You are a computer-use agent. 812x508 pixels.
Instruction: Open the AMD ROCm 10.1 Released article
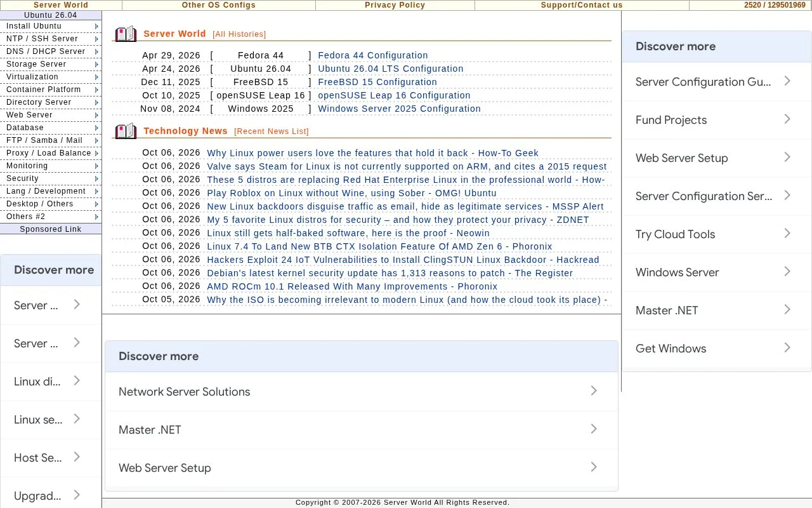(x=353, y=286)
